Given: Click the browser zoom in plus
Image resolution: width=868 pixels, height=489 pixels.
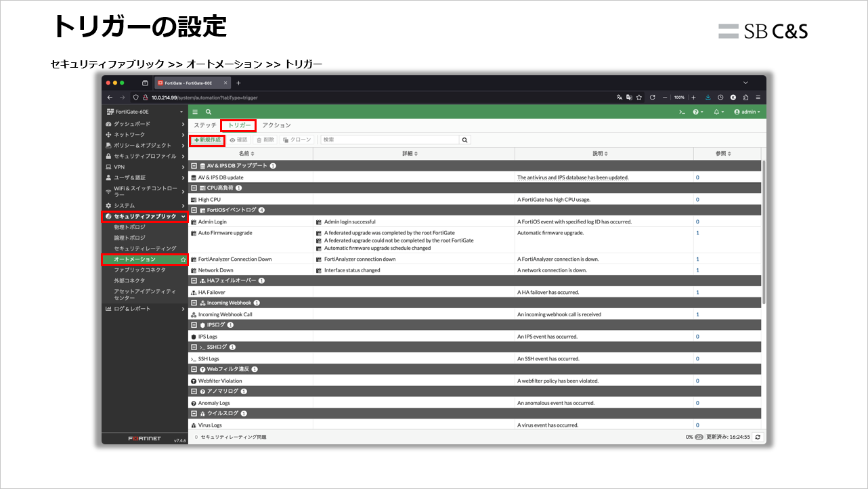Looking at the screenshot, I should 693,98.
